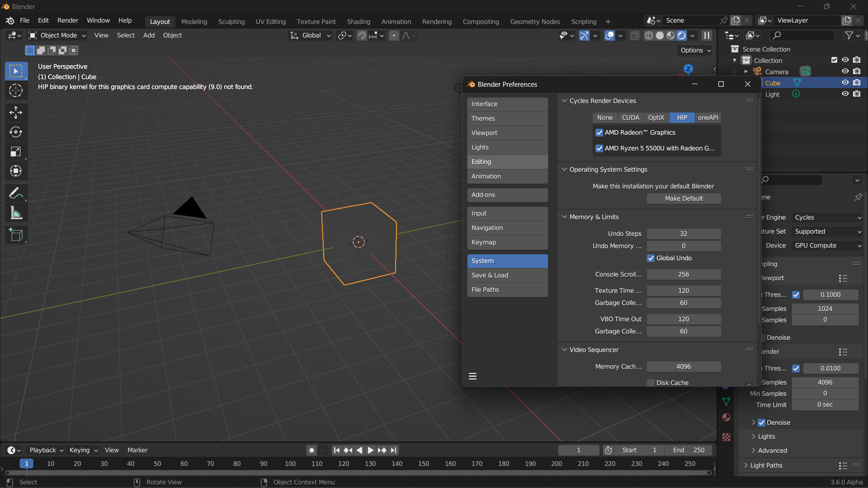The height and width of the screenshot is (488, 868).
Task: Open viewport Options button
Action: coord(695,50)
